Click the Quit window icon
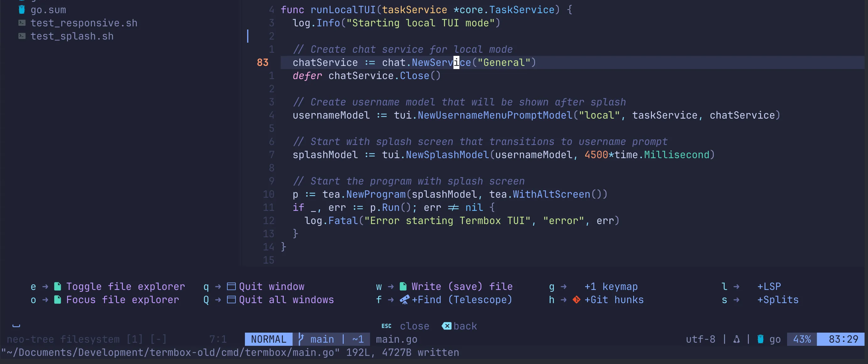 (x=231, y=286)
